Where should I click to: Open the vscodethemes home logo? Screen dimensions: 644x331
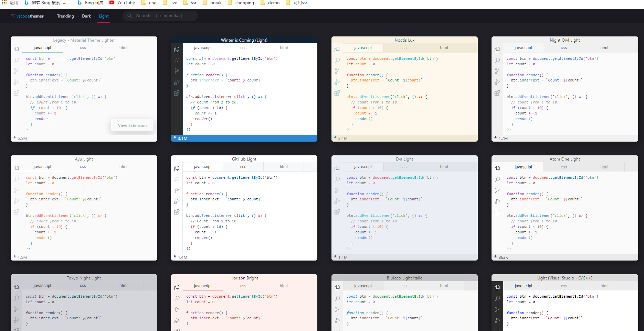pos(27,16)
